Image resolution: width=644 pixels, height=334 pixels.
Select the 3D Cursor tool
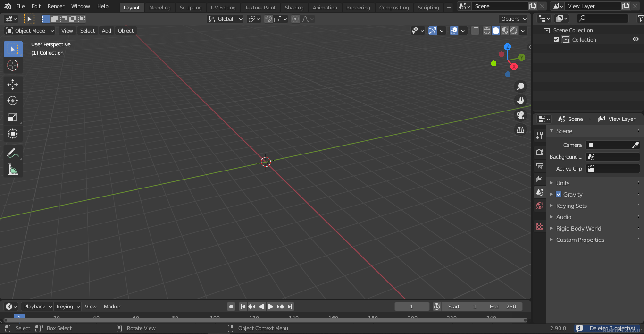pyautogui.click(x=13, y=65)
